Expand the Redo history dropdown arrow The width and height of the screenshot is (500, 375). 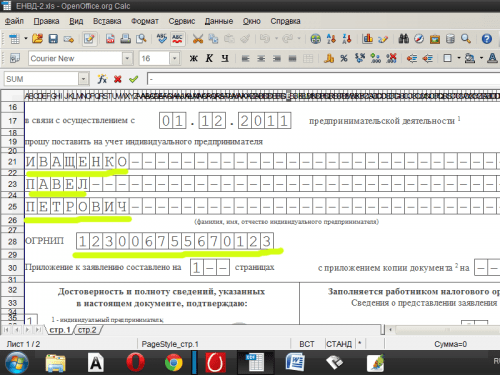coord(299,39)
